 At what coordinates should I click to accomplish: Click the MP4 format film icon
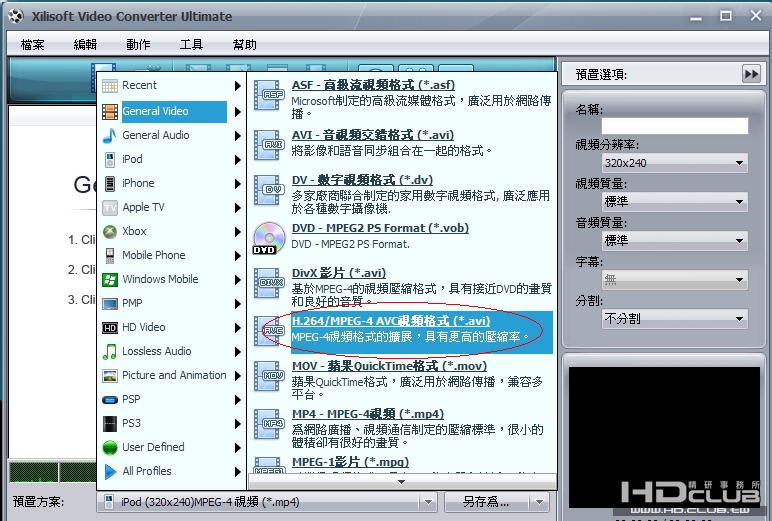coord(269,424)
